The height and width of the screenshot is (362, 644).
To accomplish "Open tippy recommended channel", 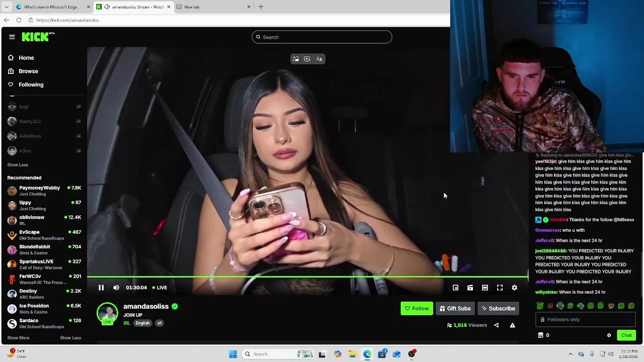I will coord(44,206).
